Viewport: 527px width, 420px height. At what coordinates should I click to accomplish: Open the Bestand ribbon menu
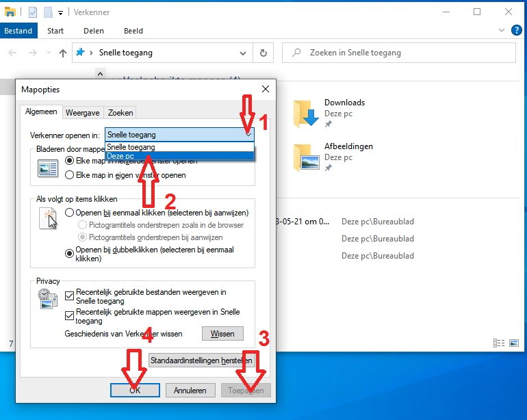(x=18, y=31)
